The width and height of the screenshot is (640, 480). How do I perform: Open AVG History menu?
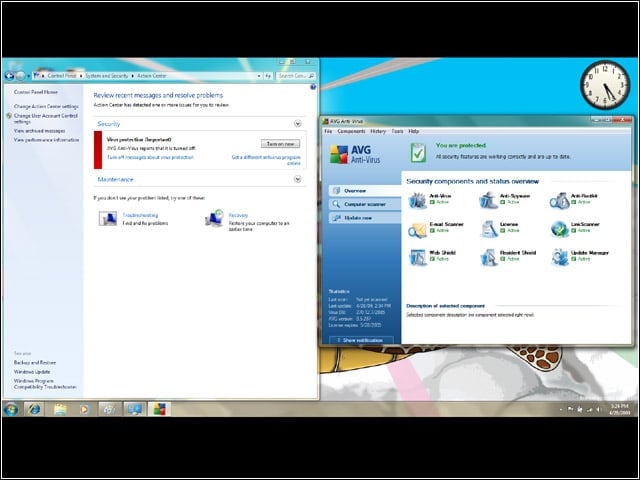point(378,131)
